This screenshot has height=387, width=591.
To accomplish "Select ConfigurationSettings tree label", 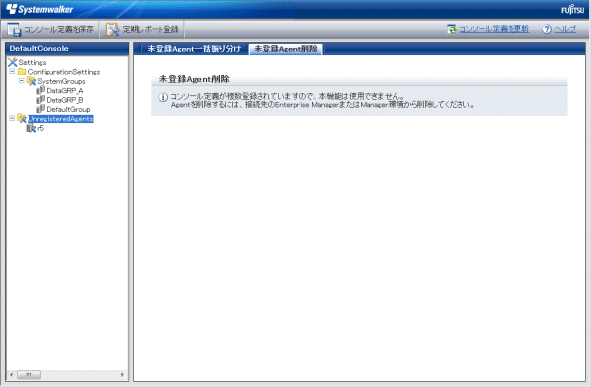I will click(x=64, y=72).
